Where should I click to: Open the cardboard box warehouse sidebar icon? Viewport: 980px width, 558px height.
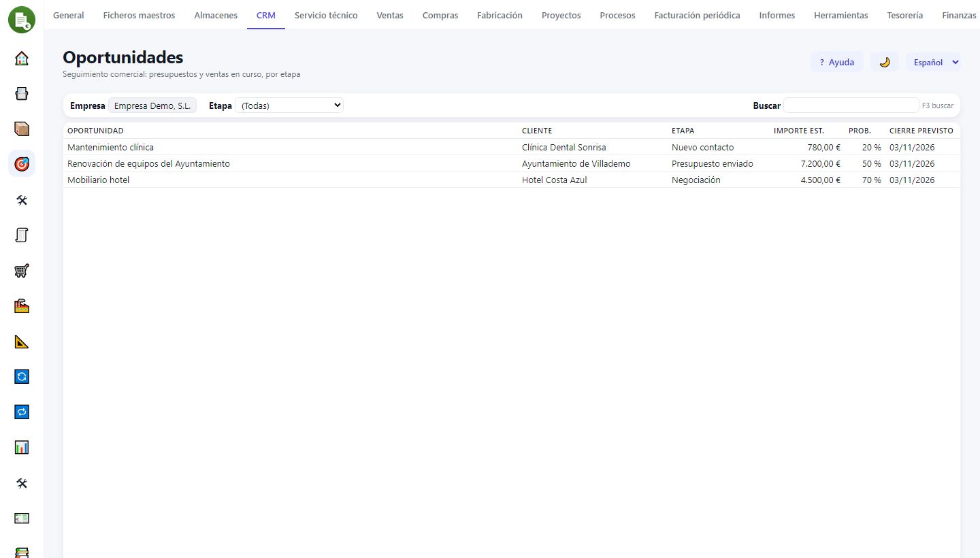(x=22, y=129)
